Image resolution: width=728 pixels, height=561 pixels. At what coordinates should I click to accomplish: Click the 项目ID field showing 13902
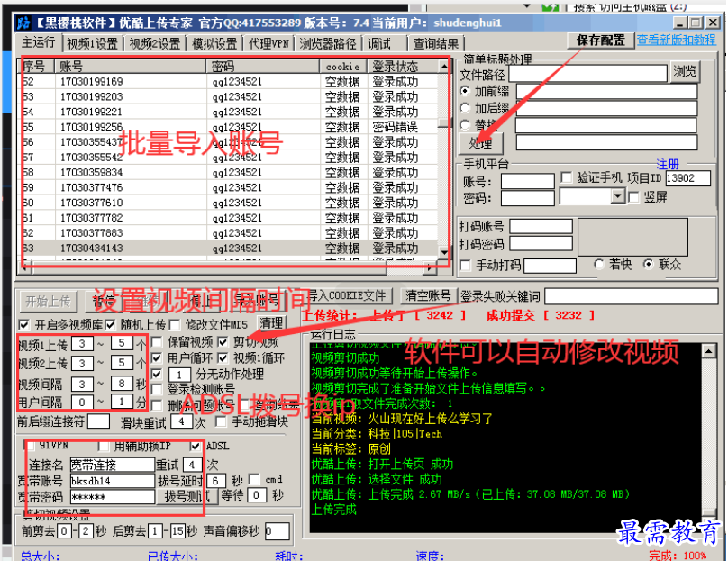tap(687, 178)
